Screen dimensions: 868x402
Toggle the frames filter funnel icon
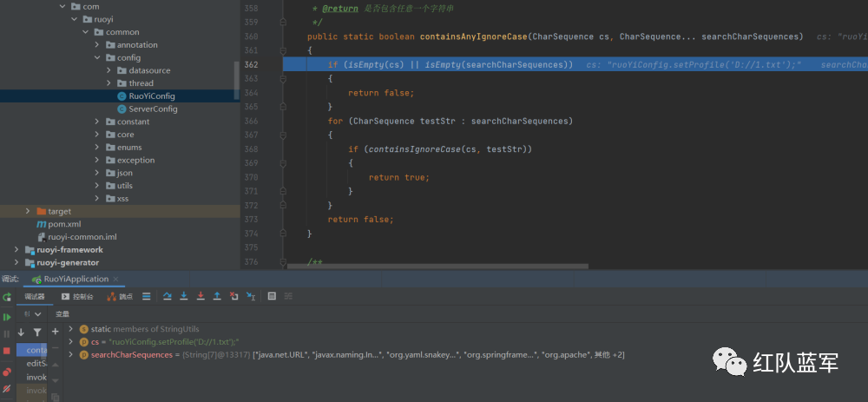pos(37,332)
